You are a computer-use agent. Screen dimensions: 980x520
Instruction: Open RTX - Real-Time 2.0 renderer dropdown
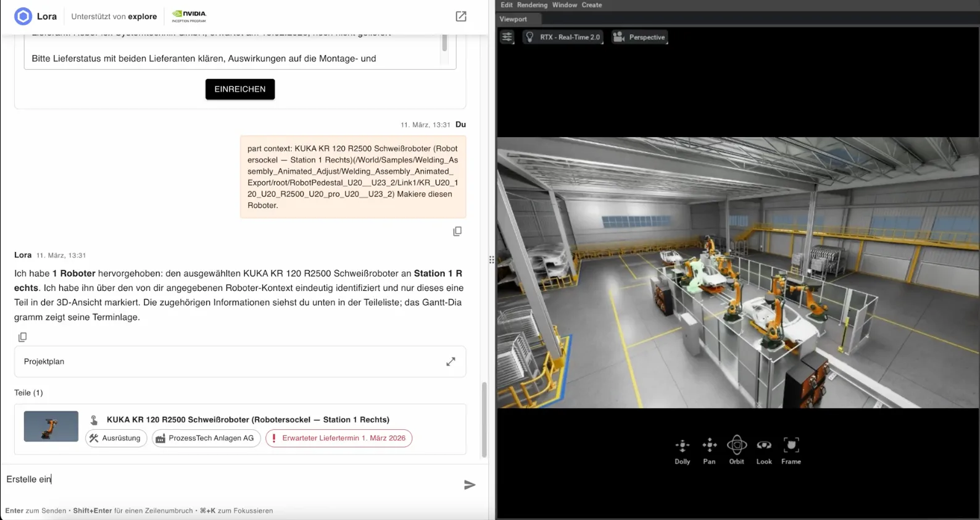coord(563,37)
